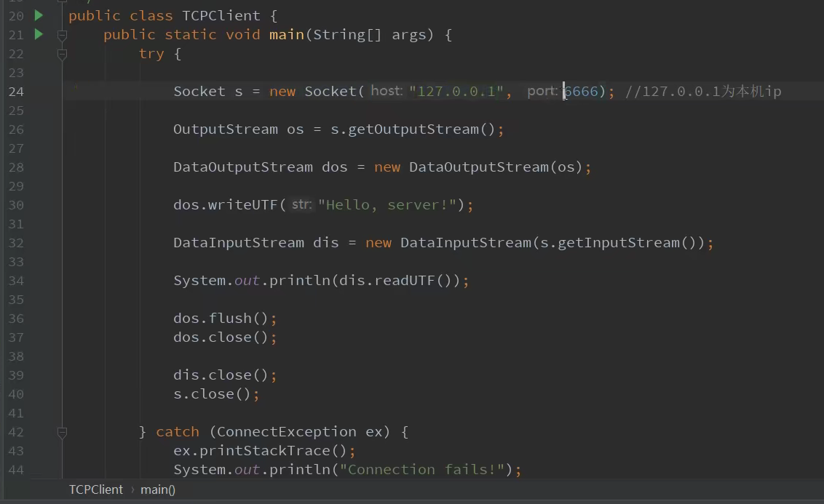Click ex.printStackTrace() statement
Viewport: 824px width, 504px height.
264,450
